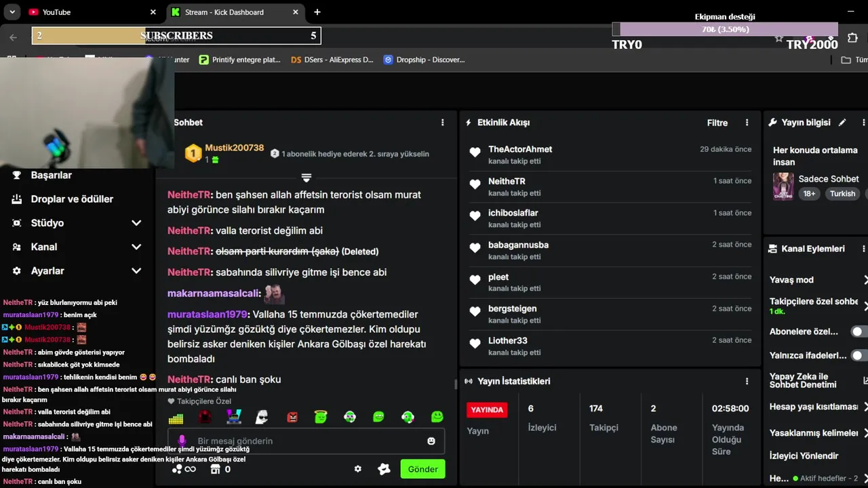Open Yasaklanmış kelimeler settings
This screenshot has width=868, height=488.
point(865,432)
